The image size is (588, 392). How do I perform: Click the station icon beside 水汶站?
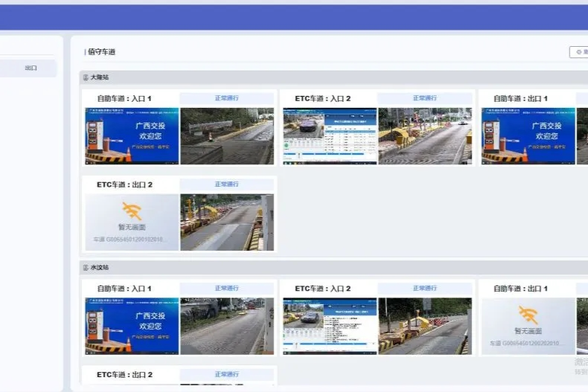pyautogui.click(x=86, y=268)
